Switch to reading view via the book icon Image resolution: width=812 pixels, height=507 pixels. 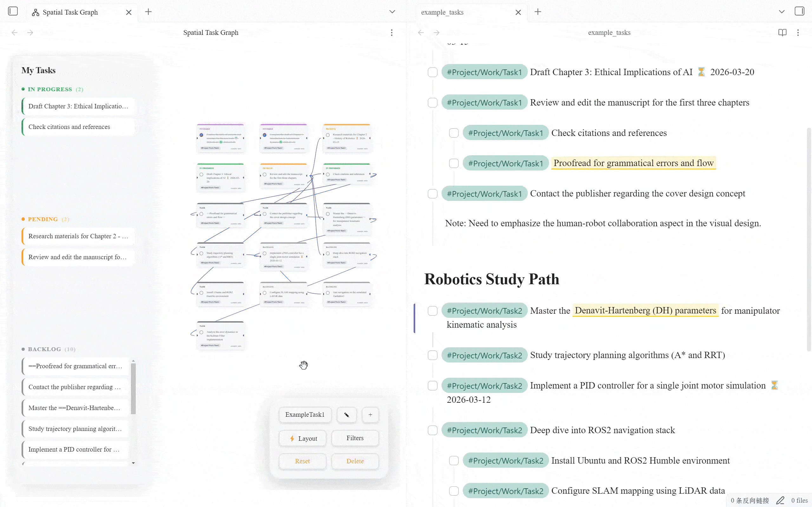[782, 33]
